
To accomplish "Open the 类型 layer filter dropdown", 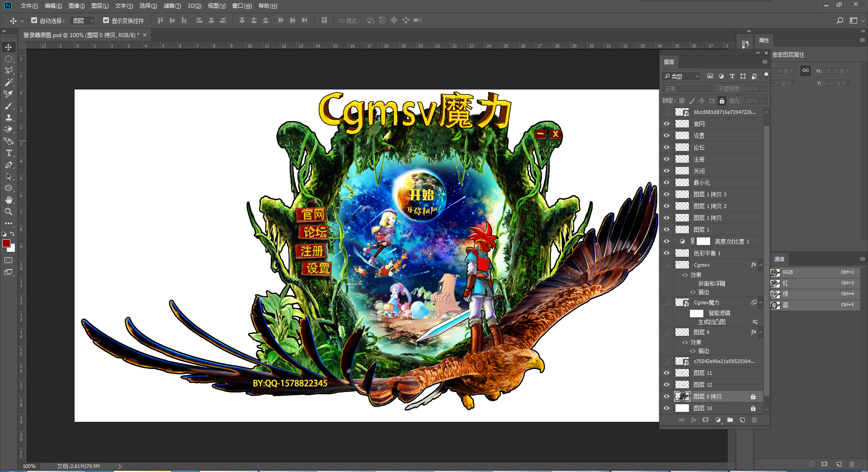I will [681, 76].
